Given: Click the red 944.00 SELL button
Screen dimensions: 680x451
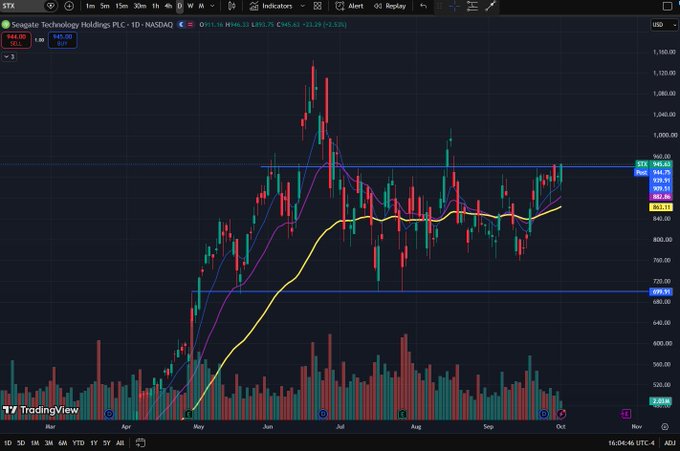Looking at the screenshot, I should click(x=16, y=40).
